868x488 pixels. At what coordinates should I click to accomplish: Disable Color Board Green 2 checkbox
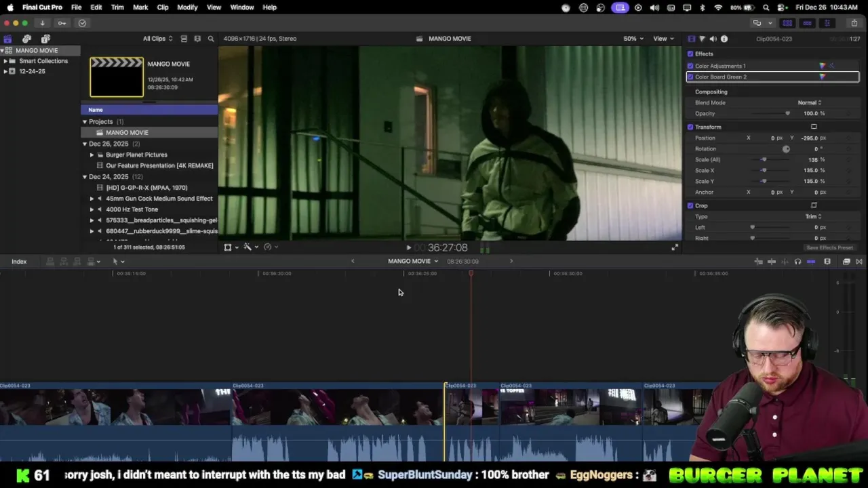(x=690, y=77)
